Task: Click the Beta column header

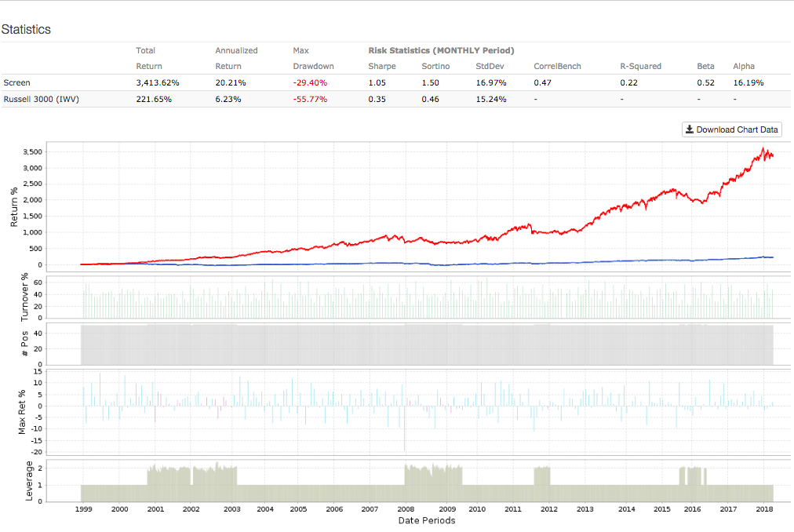Action: (705, 66)
